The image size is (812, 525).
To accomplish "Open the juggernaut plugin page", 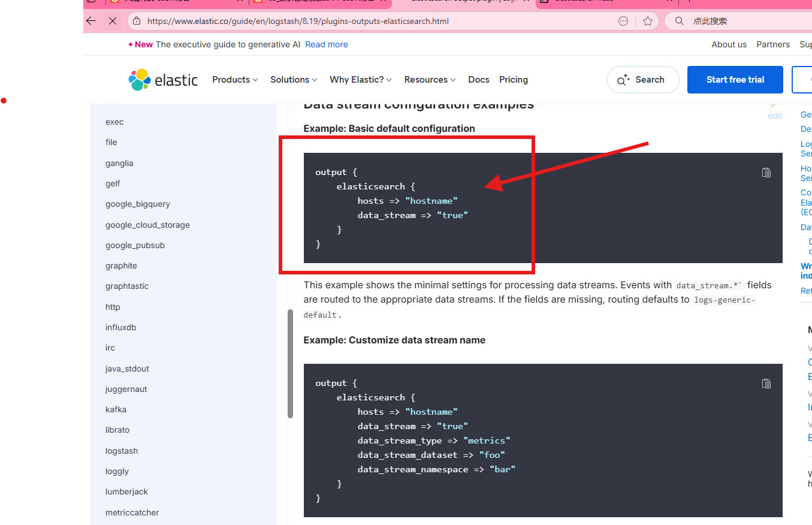I will coord(126,389).
